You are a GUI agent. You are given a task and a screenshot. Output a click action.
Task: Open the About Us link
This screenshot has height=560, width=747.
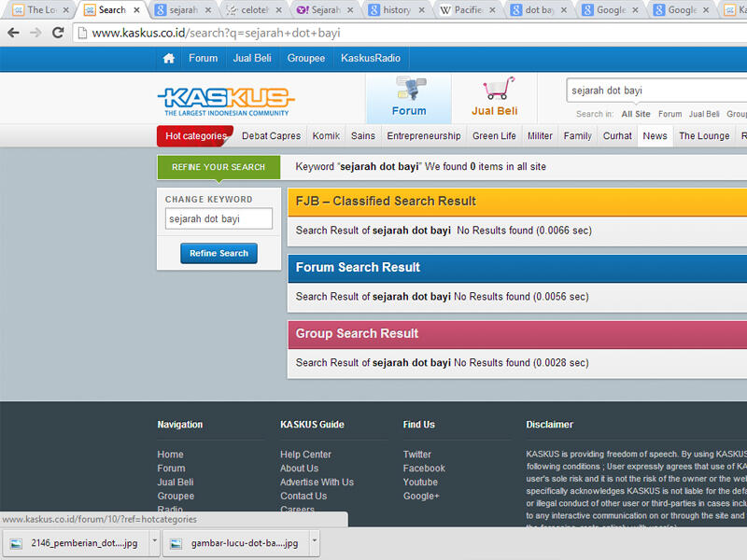point(299,469)
